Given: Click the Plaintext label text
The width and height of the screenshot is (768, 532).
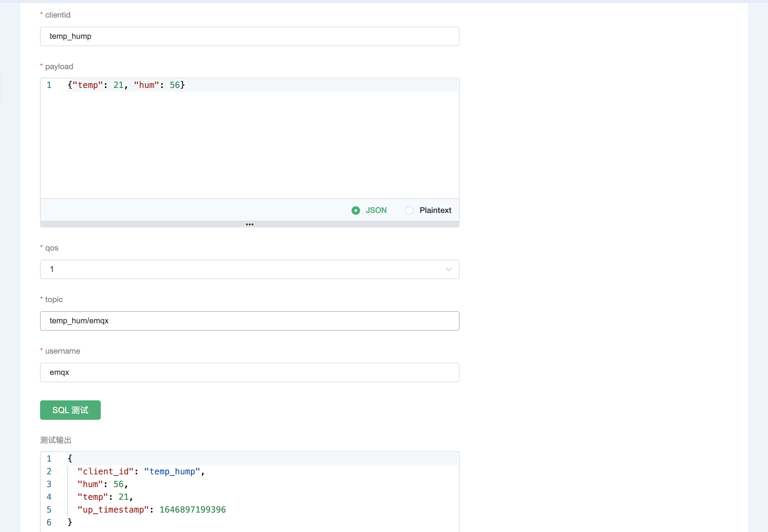Looking at the screenshot, I should coord(435,210).
